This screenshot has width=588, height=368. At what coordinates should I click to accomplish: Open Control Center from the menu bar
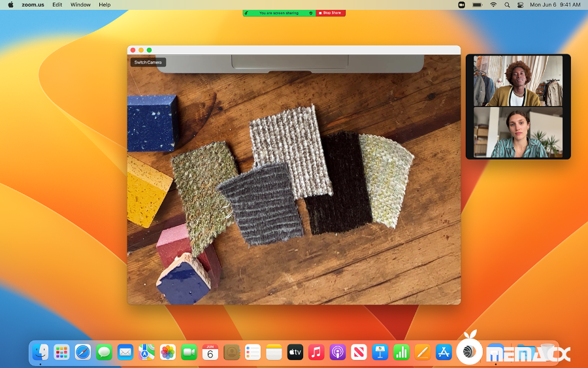point(521,5)
